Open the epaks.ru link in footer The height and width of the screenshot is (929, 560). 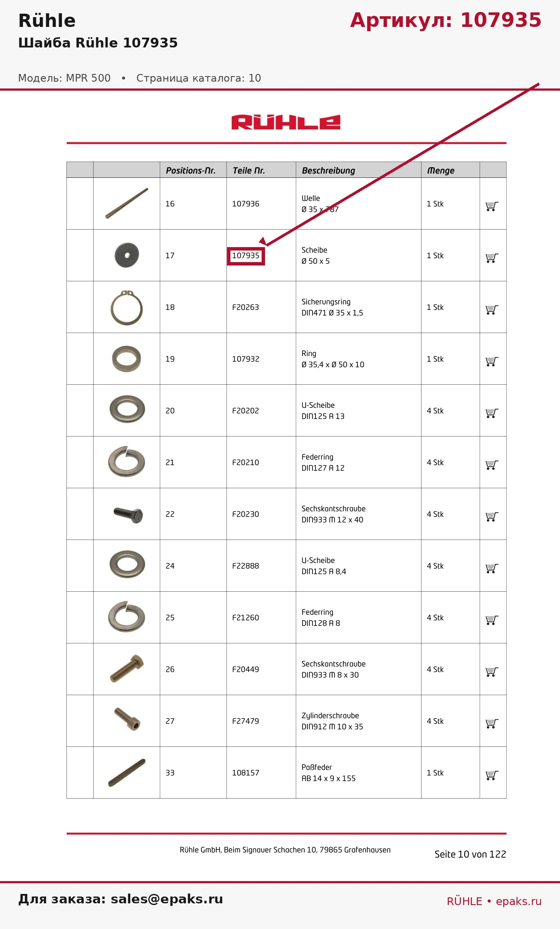click(x=519, y=901)
